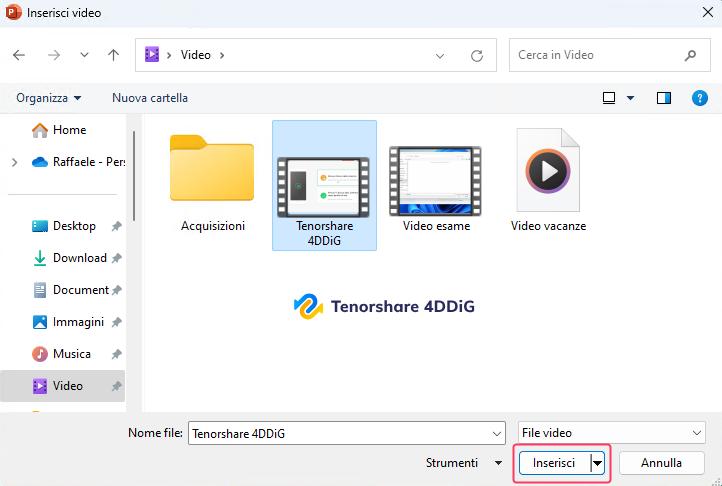This screenshot has height=486, width=722.
Task: Open Documenti in the sidebar
Action: pyautogui.click(x=70, y=290)
